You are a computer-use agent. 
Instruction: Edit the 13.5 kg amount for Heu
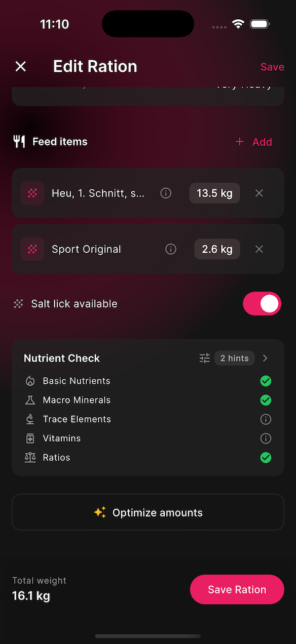(x=214, y=193)
